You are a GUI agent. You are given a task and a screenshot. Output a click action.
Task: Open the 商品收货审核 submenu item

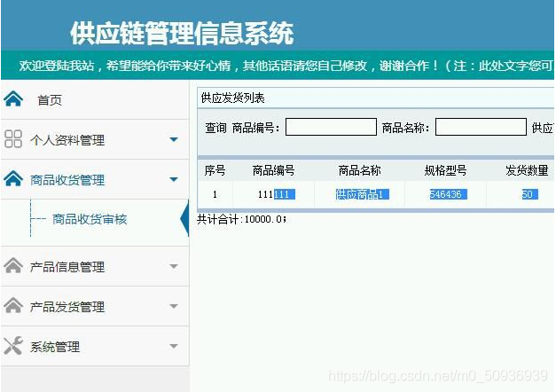click(90, 219)
